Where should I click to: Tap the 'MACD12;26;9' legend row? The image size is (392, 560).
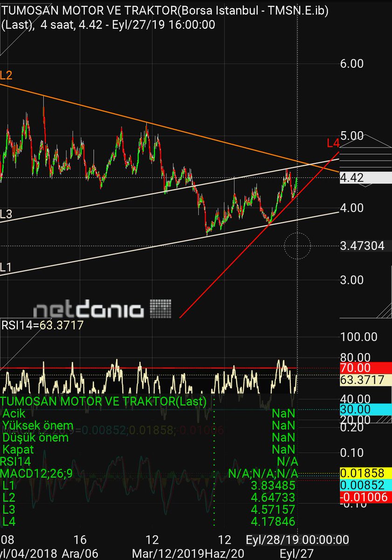click(x=149, y=474)
